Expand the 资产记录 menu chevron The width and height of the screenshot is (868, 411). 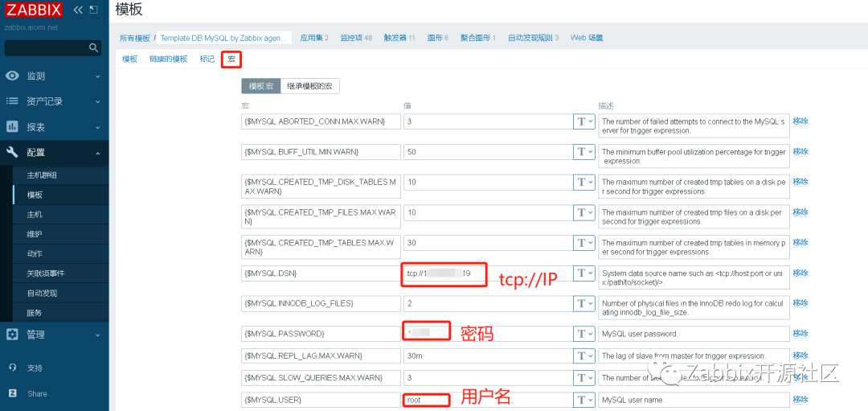pos(97,102)
